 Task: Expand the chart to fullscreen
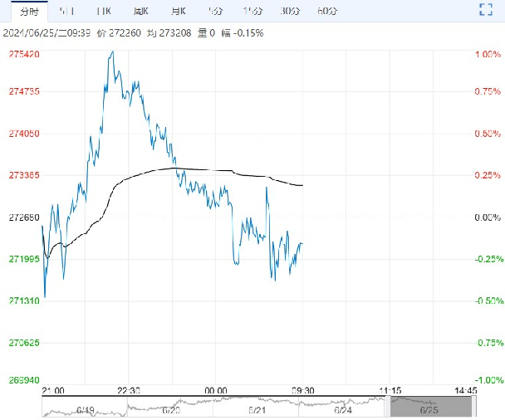tap(488, 10)
